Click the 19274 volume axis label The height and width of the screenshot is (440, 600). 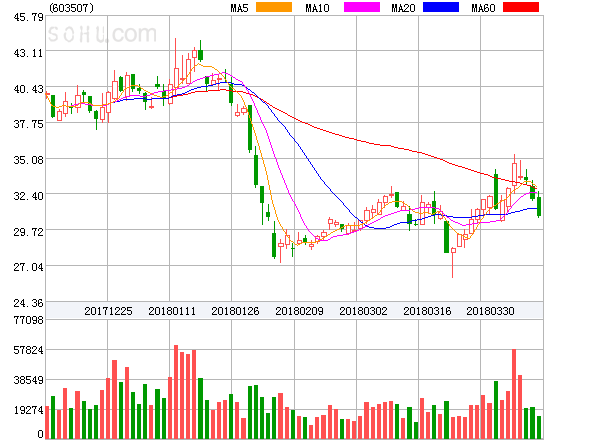pyautogui.click(x=28, y=410)
